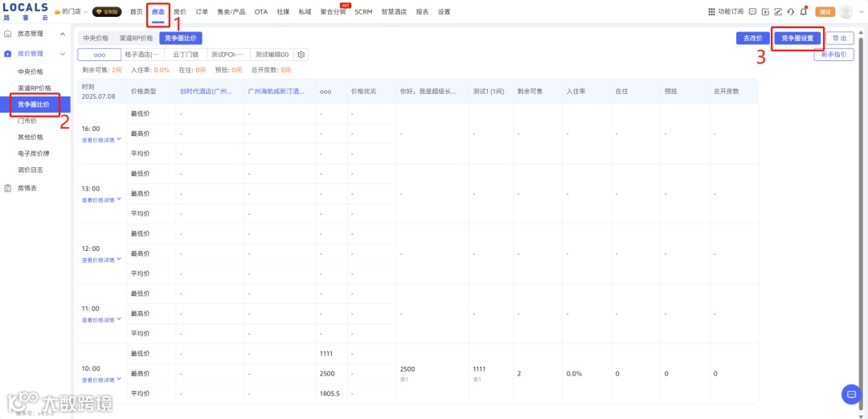Viewport: 868px width, 419px height.
Task: Switch to the 渠道RP价格 tab
Action: click(x=136, y=39)
